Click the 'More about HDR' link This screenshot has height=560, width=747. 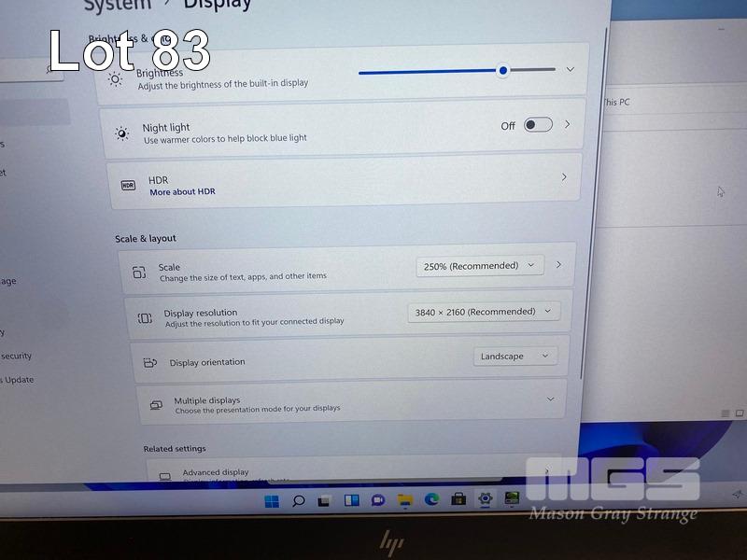(x=182, y=192)
